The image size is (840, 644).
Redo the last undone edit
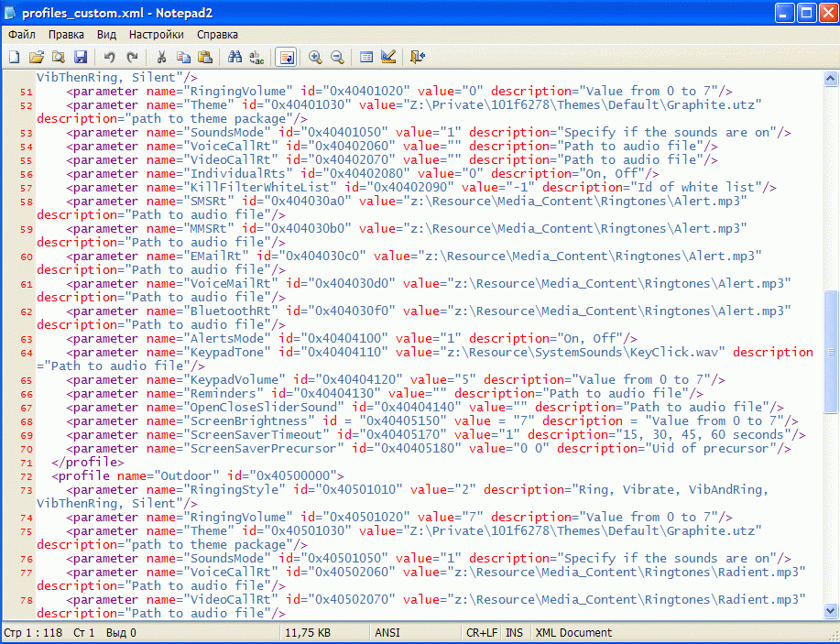tap(132, 57)
